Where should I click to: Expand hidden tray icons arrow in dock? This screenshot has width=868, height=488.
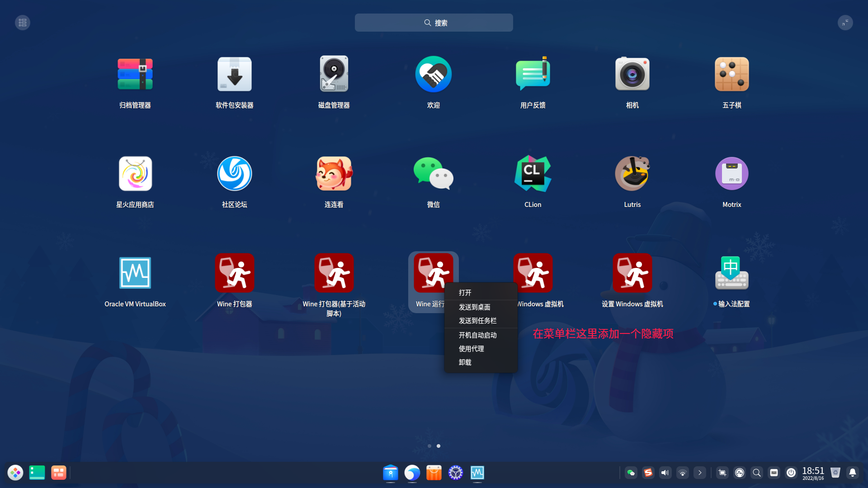click(x=700, y=473)
